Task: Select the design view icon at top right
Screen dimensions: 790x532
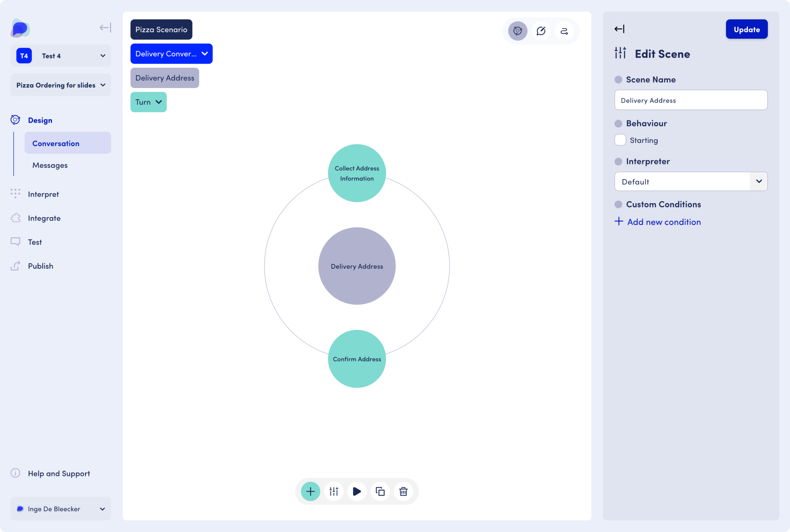Action: (x=518, y=31)
